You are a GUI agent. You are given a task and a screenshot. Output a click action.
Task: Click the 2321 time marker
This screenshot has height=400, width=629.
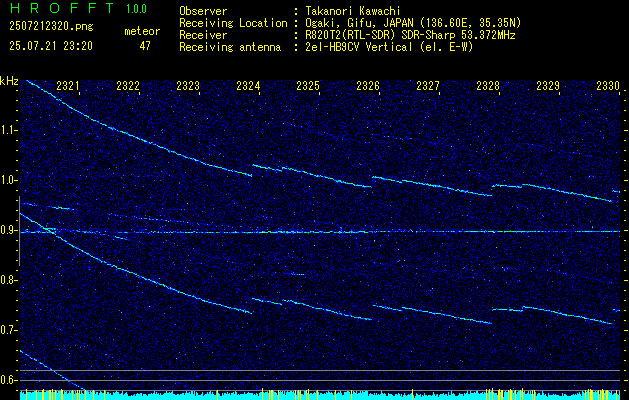(67, 85)
